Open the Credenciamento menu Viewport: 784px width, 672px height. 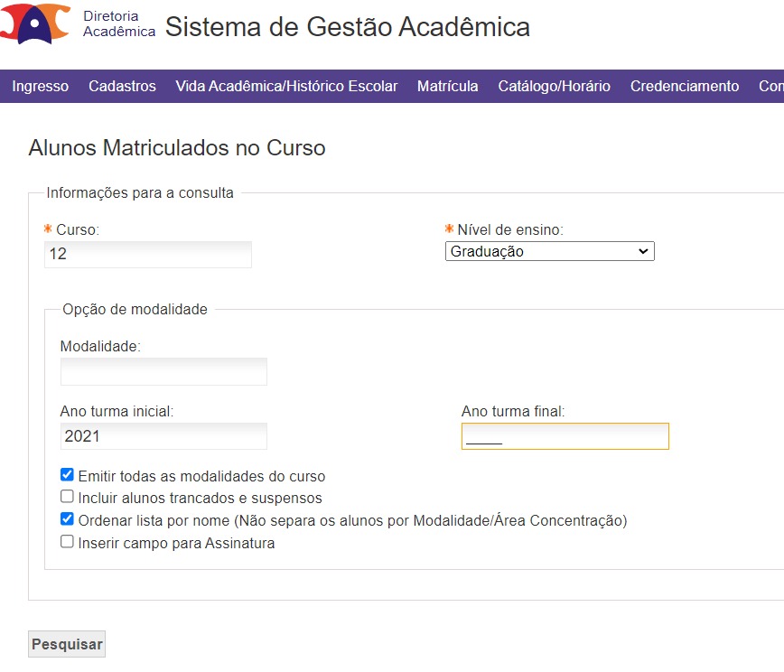(x=684, y=87)
